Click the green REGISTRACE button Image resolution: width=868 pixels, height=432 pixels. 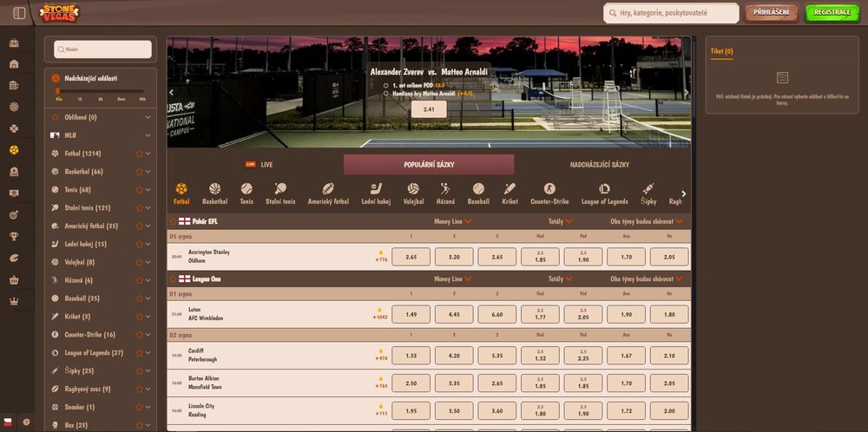(x=832, y=13)
